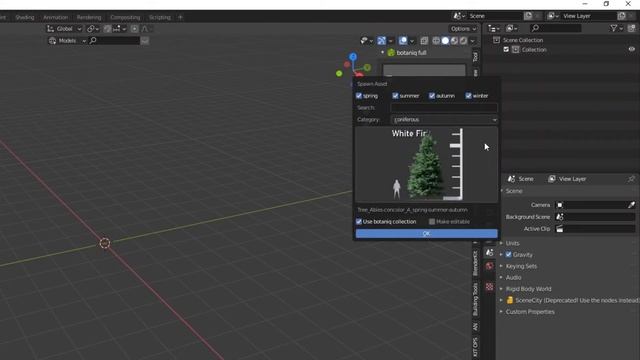Open the Options dropdown in viewport header
The height and width of the screenshot is (360, 640).
pos(463,29)
